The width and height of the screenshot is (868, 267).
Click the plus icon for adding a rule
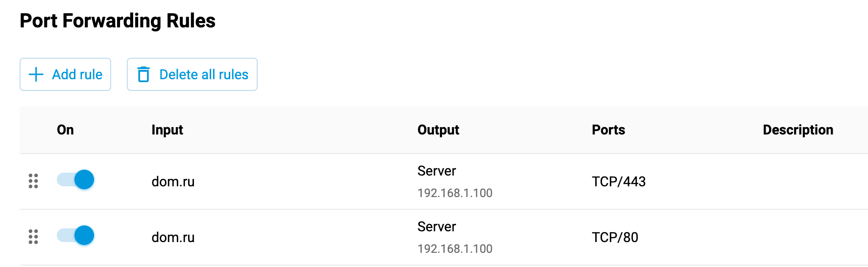(x=36, y=74)
